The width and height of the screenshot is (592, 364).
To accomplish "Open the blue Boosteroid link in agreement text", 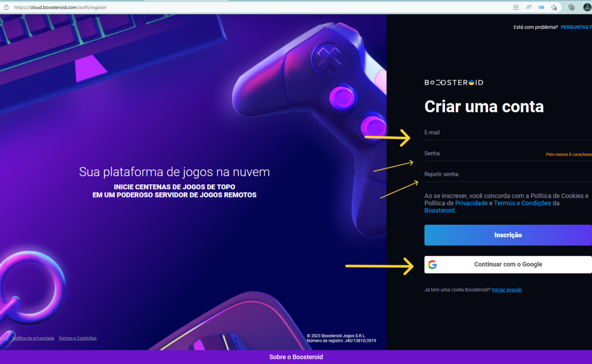I will pos(439,211).
